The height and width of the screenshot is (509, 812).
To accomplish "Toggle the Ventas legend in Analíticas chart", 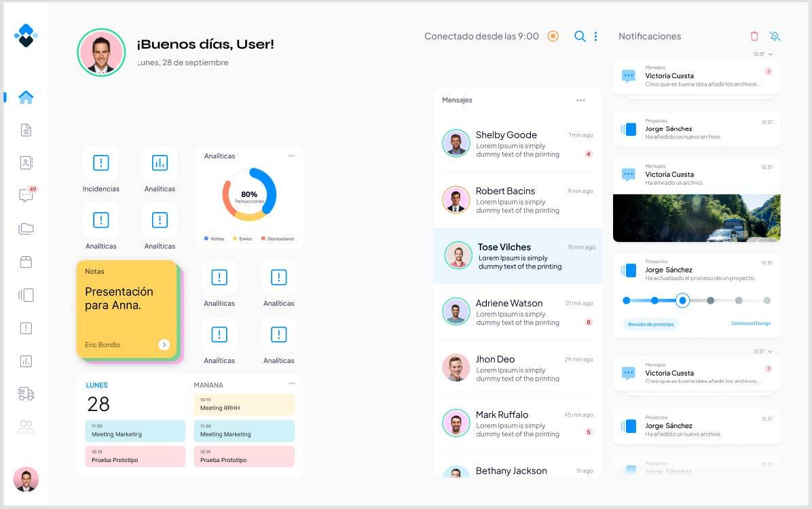I will coord(215,239).
